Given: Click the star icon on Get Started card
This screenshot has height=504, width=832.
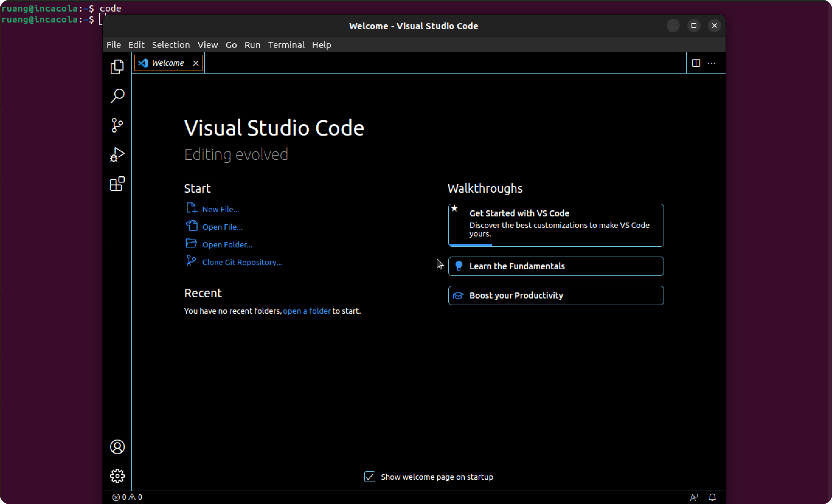Looking at the screenshot, I should click(455, 208).
